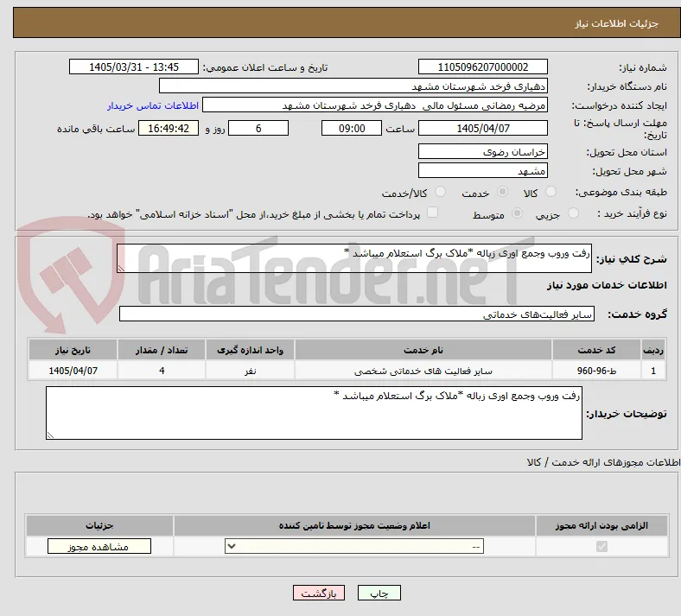Viewport: 681px width, 616px height.
Task: Click the resize grip of description box
Action: [121, 269]
